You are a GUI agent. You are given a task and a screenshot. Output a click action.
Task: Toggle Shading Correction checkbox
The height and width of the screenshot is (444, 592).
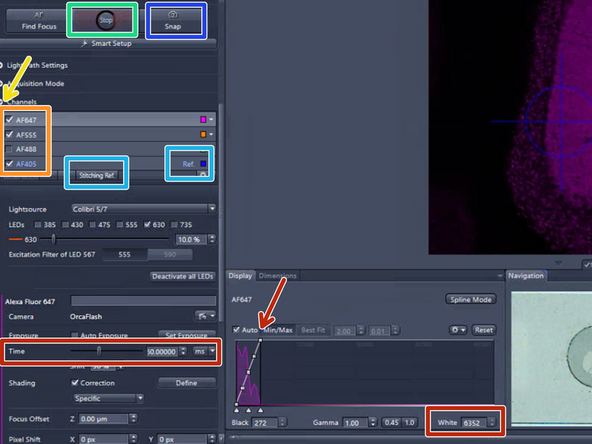coord(75,382)
